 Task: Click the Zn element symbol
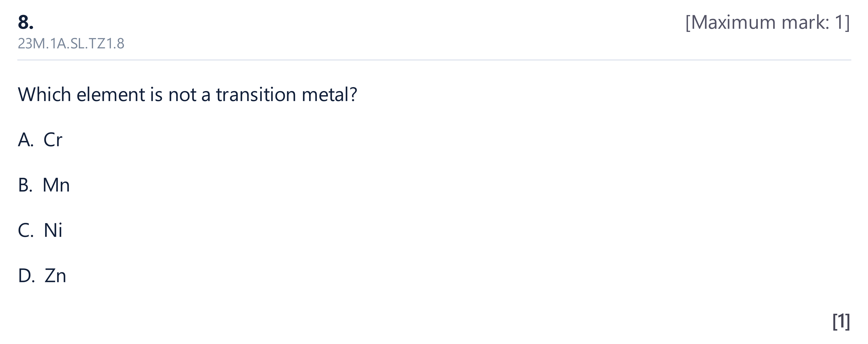click(56, 276)
